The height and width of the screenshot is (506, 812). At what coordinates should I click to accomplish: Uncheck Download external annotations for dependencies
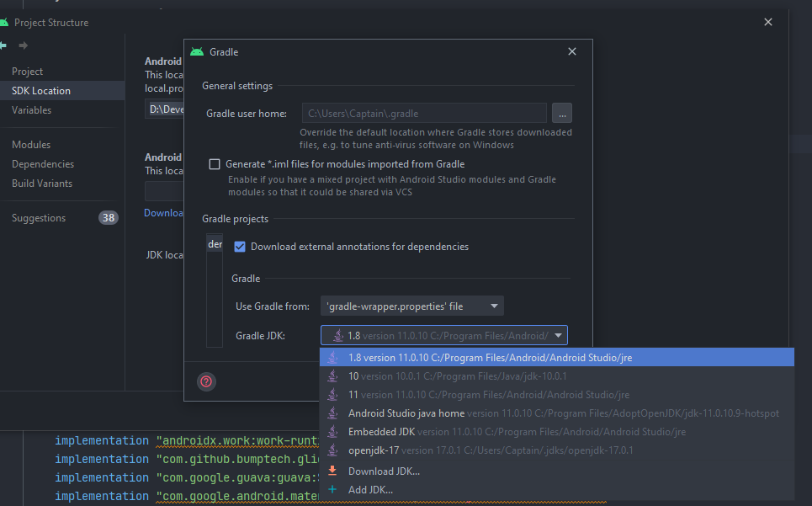coord(240,247)
